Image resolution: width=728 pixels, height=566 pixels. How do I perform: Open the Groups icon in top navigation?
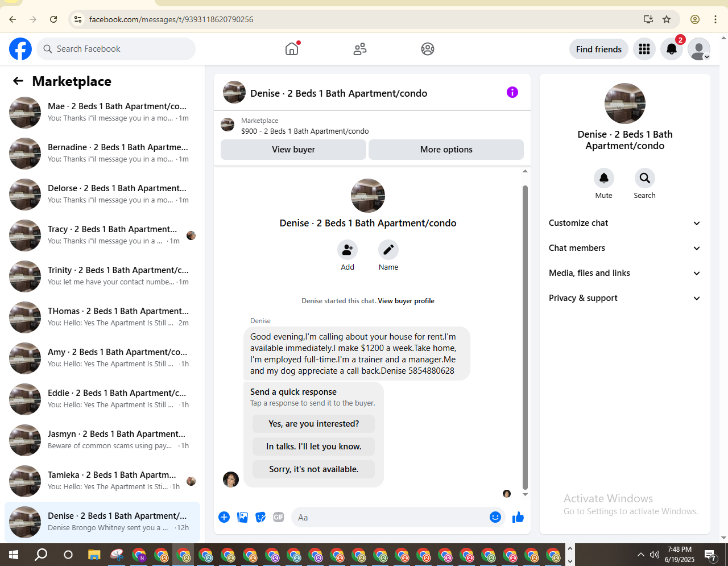point(428,49)
